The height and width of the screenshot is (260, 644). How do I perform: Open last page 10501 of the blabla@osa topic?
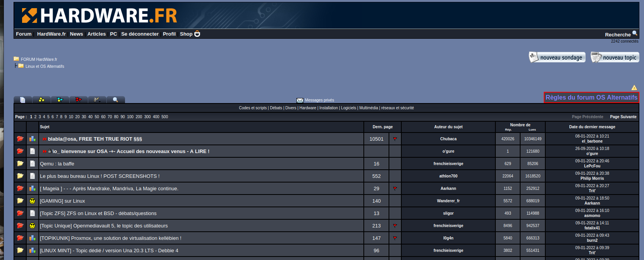pos(376,139)
